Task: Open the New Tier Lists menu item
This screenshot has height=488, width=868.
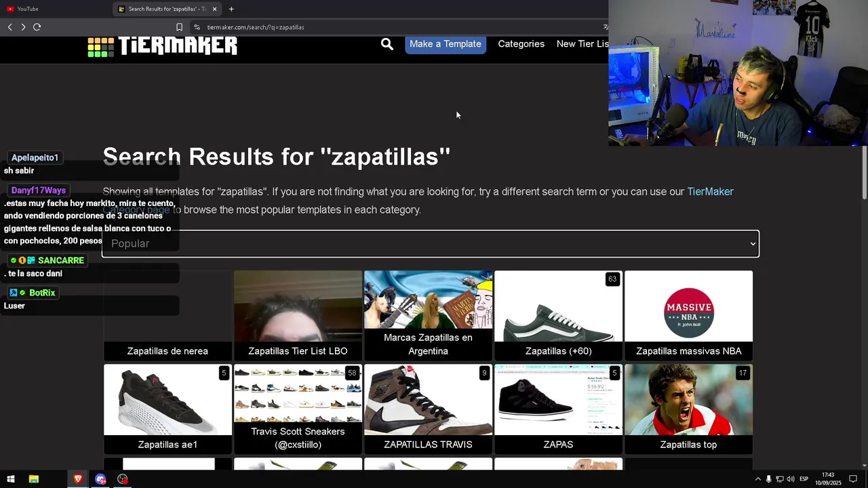Action: click(x=582, y=44)
